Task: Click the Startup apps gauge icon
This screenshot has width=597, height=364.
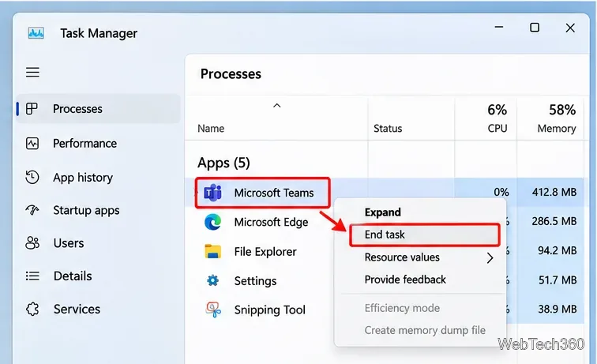Action: [32, 210]
